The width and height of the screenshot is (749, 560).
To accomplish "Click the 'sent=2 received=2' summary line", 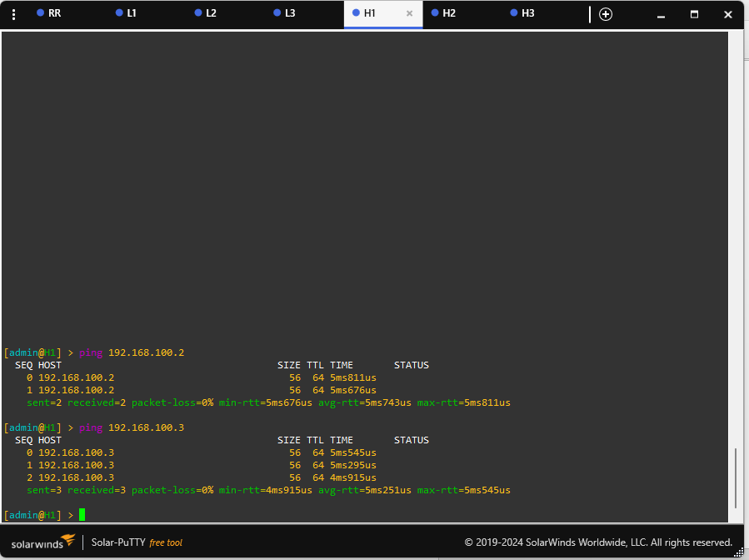I will click(268, 402).
